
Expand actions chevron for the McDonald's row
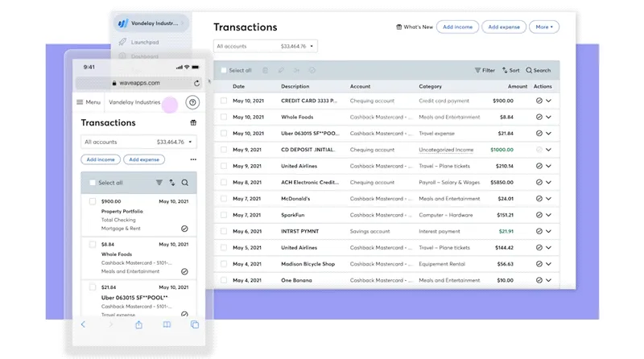tap(549, 199)
